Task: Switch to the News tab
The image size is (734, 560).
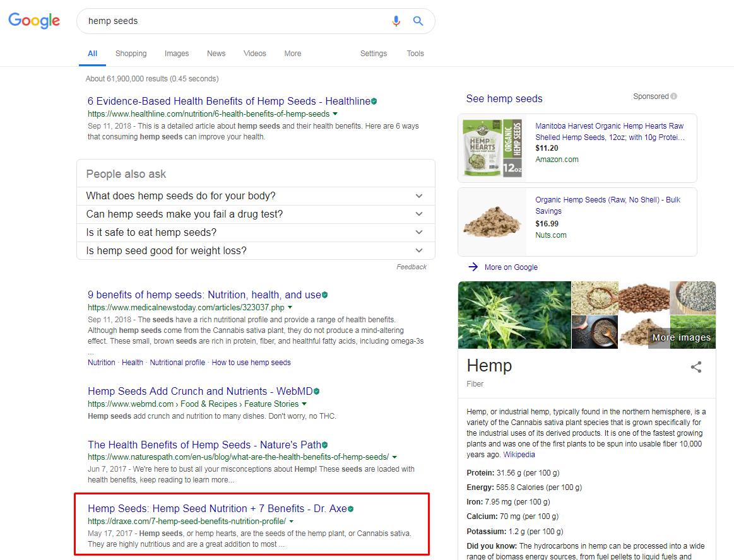Action: [x=216, y=54]
